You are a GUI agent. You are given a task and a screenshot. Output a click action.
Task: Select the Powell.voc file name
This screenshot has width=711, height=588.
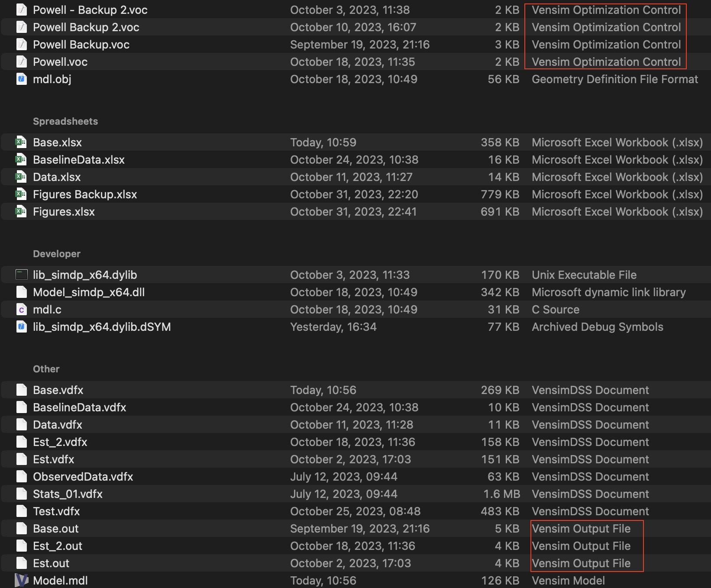[x=60, y=62]
